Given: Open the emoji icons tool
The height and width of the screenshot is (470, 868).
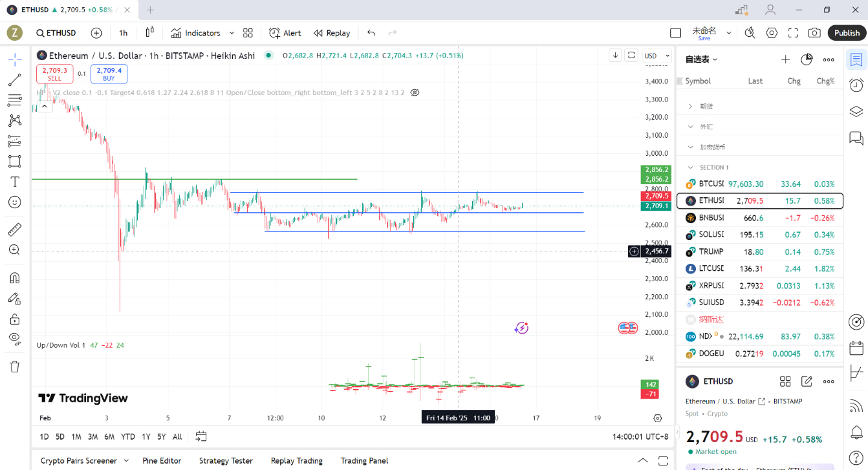Looking at the screenshot, I should click(x=14, y=202).
